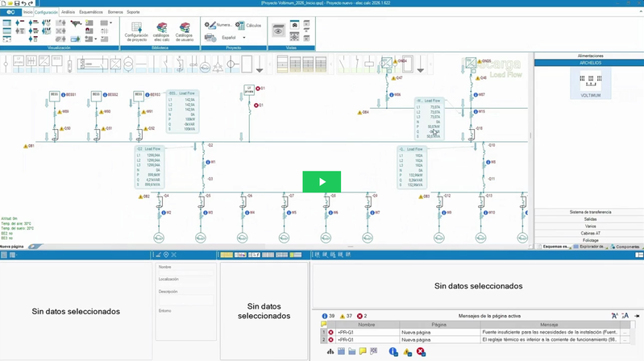644x361 pixels.
Task: Open Catálogos de usuario
Action: pos(185,31)
